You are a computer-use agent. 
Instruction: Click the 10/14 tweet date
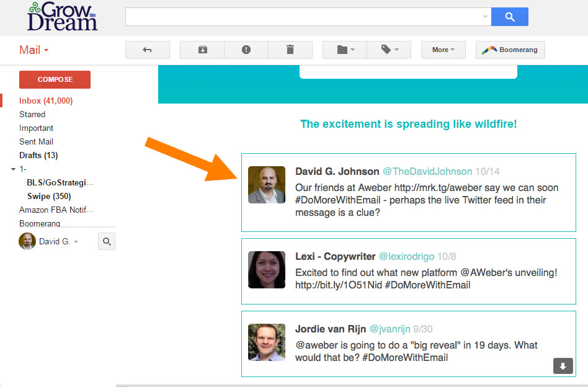[x=488, y=171]
